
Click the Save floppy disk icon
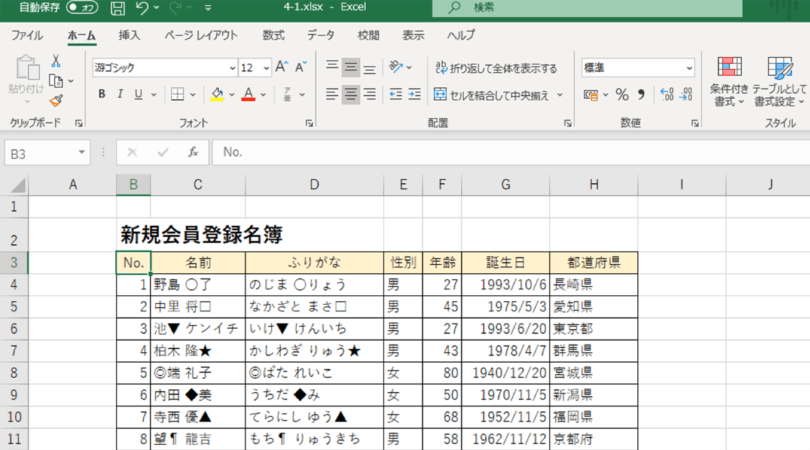[118, 8]
